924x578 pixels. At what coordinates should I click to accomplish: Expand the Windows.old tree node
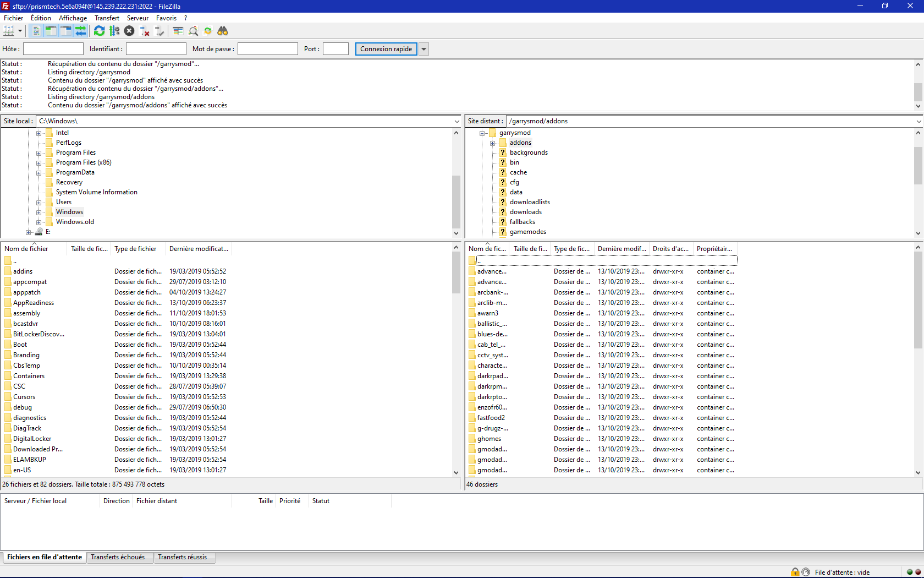[38, 222]
